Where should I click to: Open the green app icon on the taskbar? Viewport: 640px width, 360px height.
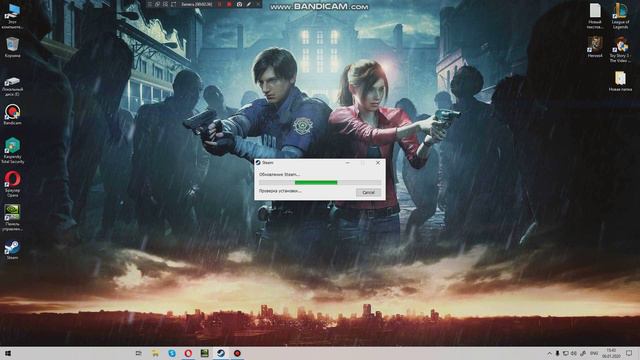pos(204,353)
